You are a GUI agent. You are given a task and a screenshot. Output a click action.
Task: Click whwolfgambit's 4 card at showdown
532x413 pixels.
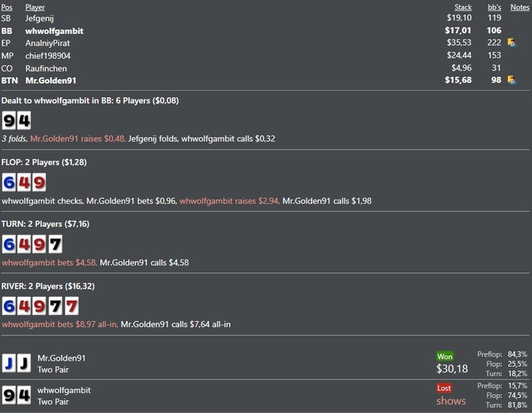24,395
